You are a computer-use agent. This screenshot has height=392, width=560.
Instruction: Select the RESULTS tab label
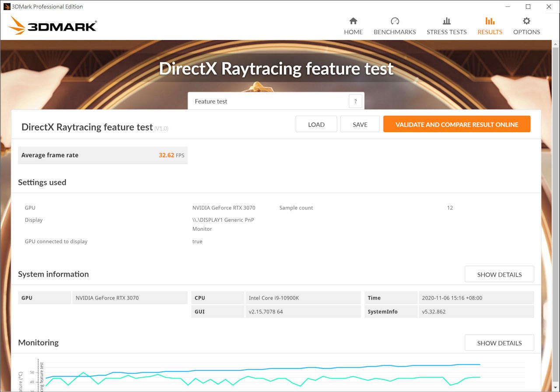click(x=490, y=32)
